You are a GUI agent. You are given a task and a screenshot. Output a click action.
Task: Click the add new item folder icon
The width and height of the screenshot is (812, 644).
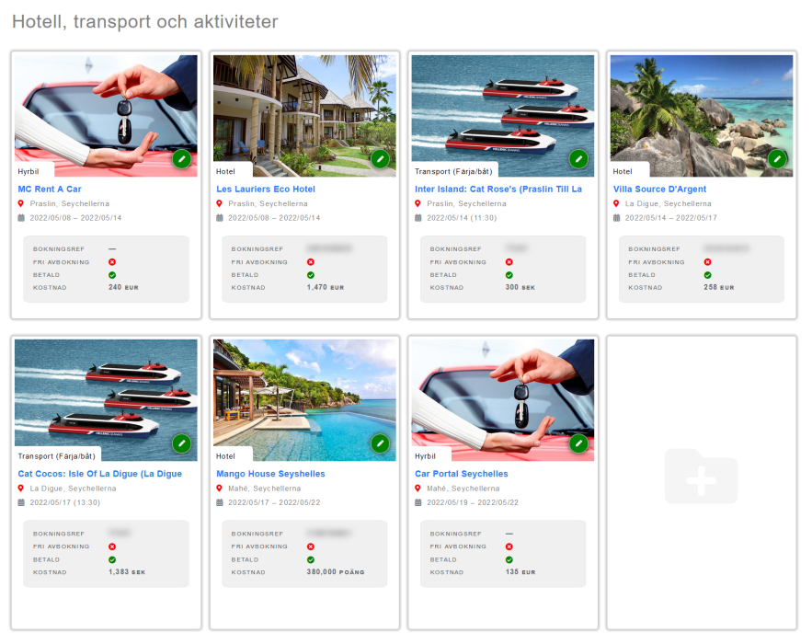click(701, 477)
